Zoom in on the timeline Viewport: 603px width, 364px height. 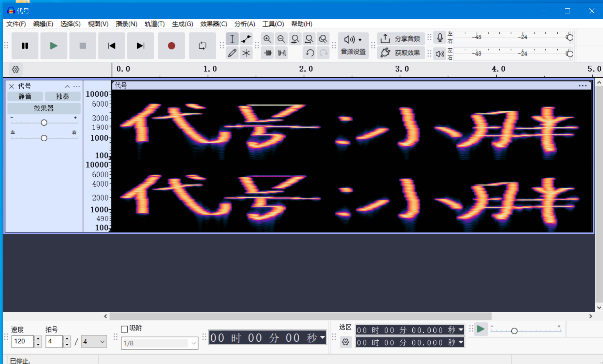click(267, 39)
